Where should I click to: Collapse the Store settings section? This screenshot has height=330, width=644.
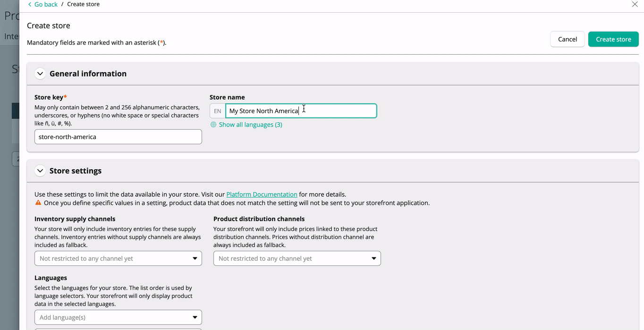(40, 171)
